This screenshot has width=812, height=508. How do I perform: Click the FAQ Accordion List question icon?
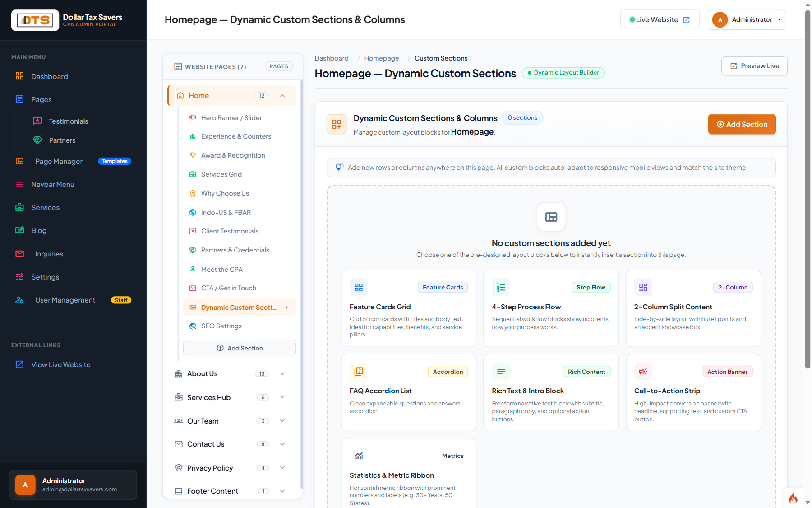[x=359, y=372]
